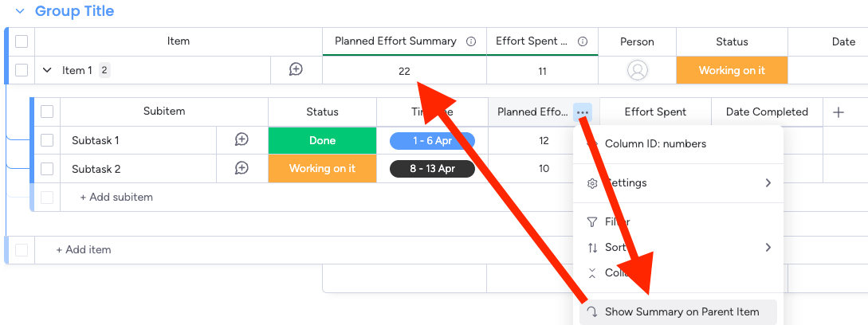Collapse the Group Title chevron

(21, 11)
